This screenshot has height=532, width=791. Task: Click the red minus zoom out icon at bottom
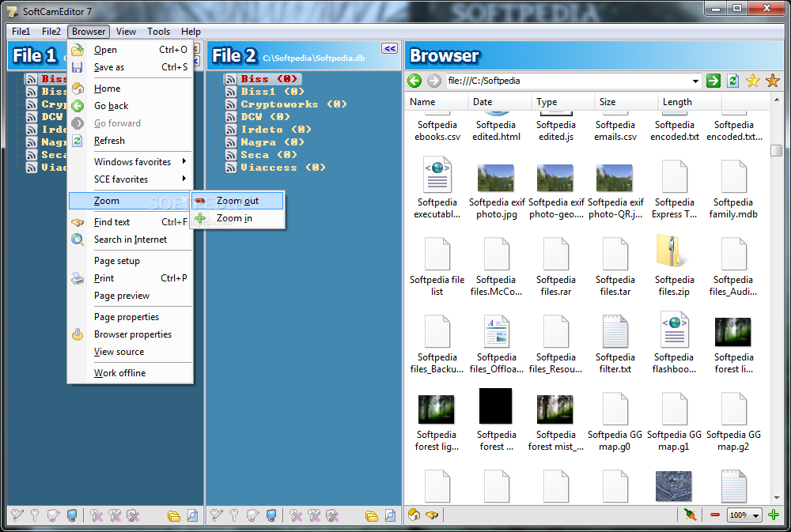(x=714, y=515)
